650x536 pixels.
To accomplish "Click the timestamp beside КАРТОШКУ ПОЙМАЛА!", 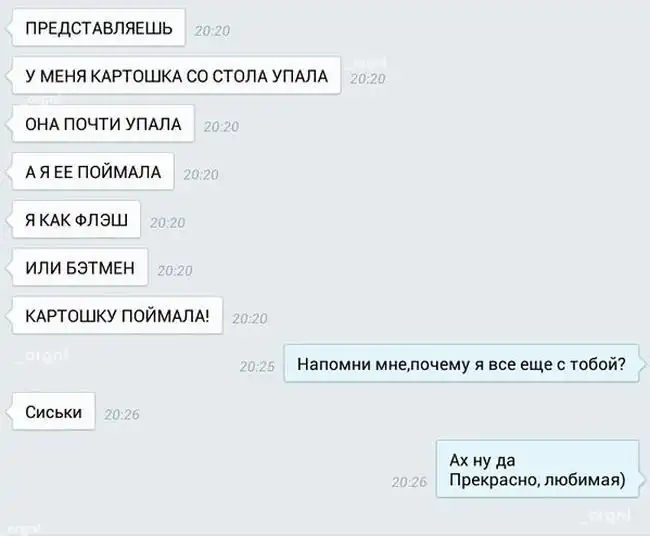I will 250,318.
